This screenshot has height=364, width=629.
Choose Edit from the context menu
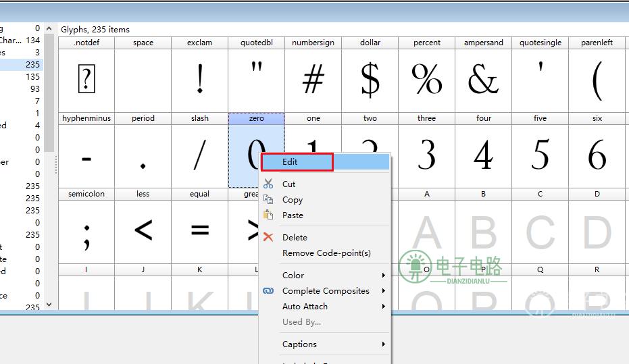point(325,162)
